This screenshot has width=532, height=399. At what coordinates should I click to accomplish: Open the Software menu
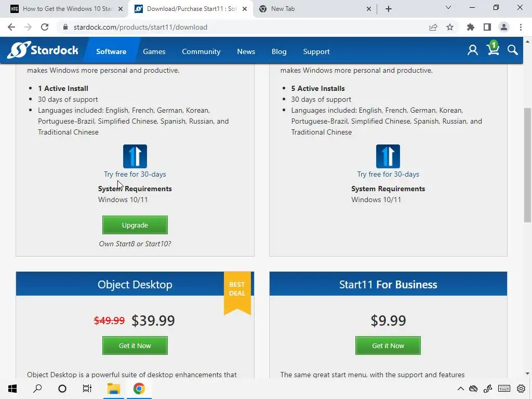coord(111,51)
